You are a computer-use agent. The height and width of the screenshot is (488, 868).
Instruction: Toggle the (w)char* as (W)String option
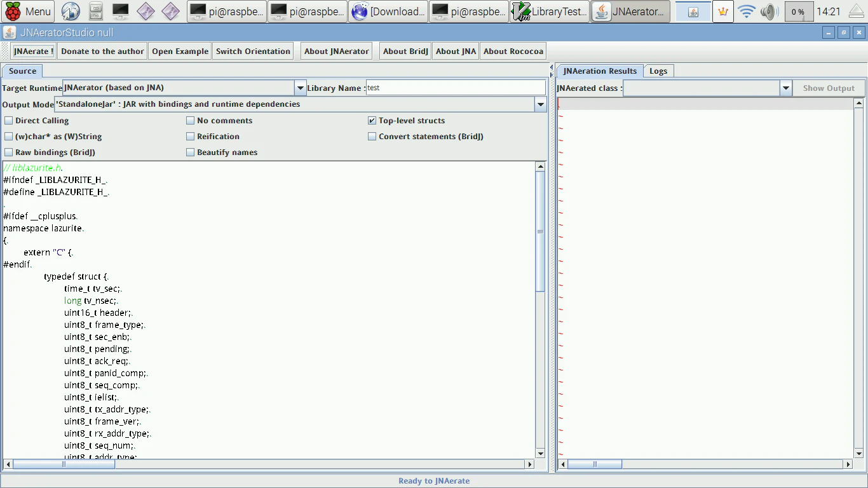(9, 137)
